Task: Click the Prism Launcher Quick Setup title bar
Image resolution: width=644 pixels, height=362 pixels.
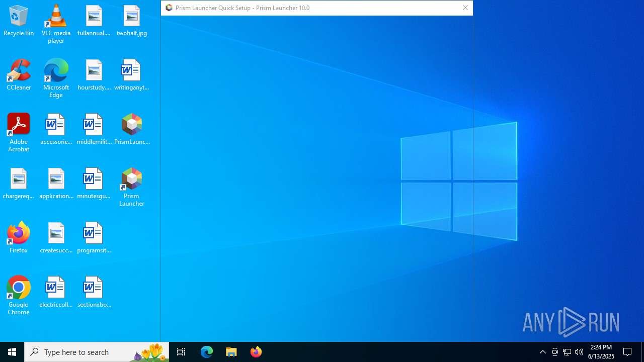Action: point(317,8)
